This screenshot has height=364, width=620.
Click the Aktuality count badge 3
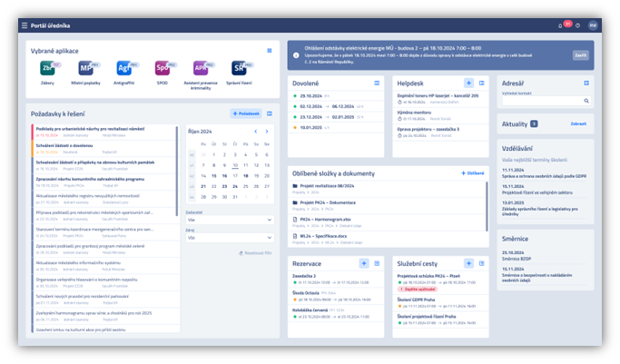tap(534, 123)
